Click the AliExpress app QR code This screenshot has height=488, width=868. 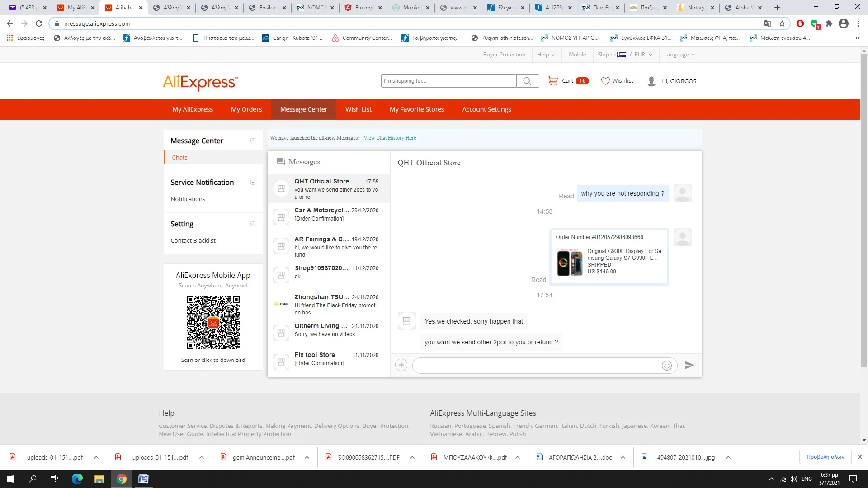(x=213, y=323)
